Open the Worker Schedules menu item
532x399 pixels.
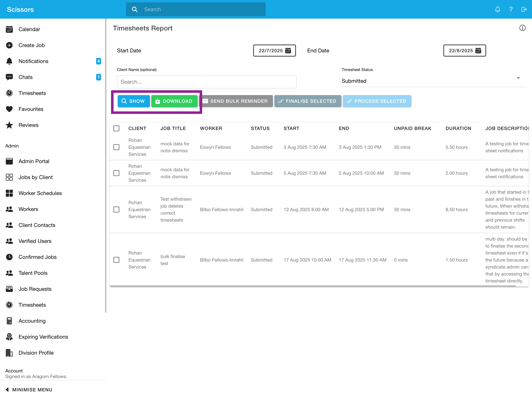[x=40, y=193]
